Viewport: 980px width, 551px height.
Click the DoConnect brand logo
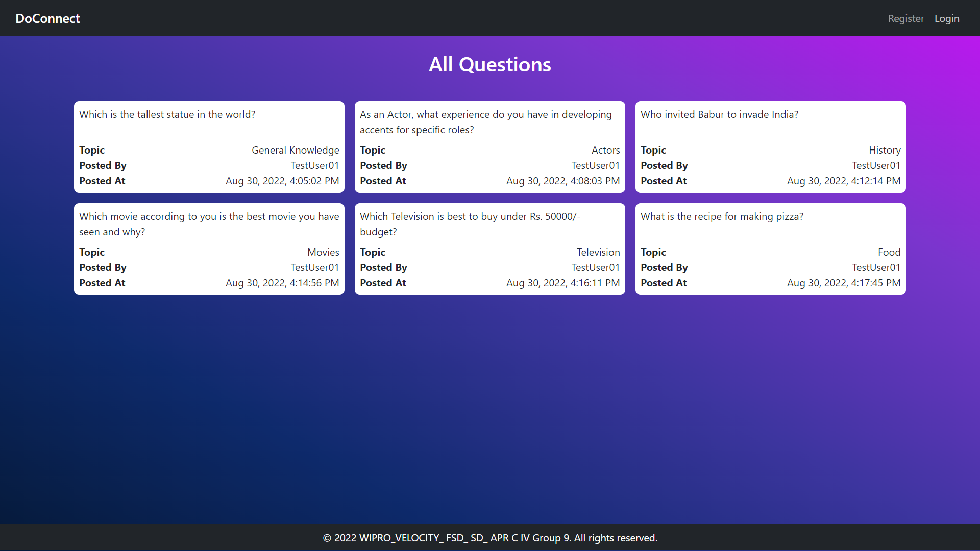47,18
